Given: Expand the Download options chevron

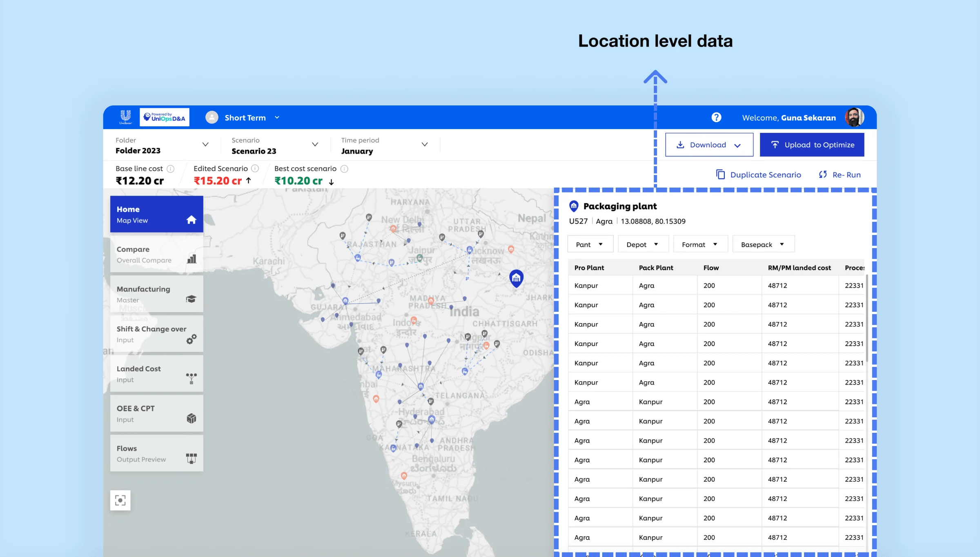Looking at the screenshot, I should pyautogui.click(x=737, y=145).
